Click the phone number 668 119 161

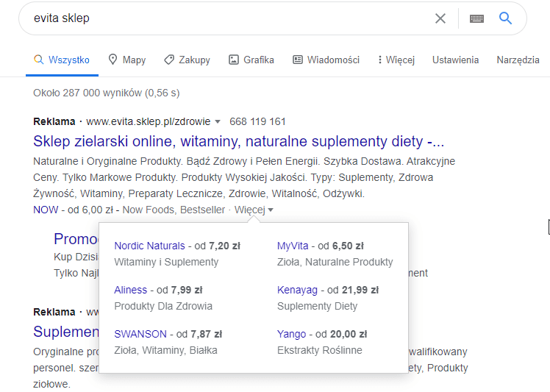[257, 122]
